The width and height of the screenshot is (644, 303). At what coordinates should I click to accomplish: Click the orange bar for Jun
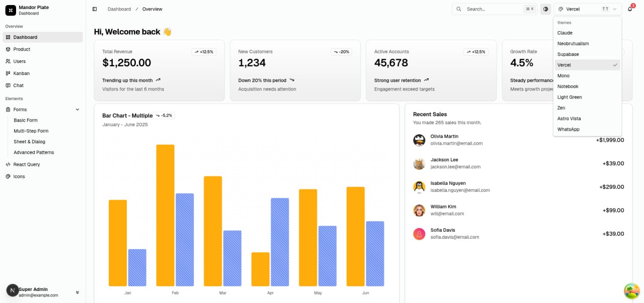click(356, 237)
